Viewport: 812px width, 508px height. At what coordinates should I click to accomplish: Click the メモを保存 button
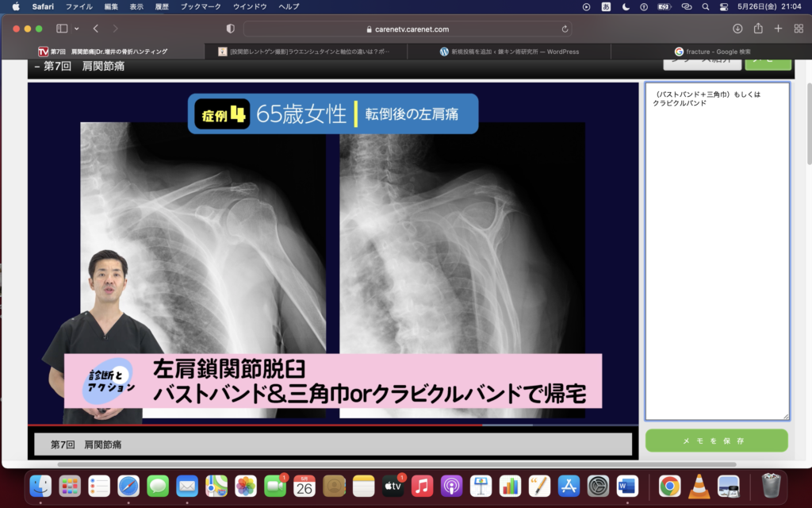point(716,441)
